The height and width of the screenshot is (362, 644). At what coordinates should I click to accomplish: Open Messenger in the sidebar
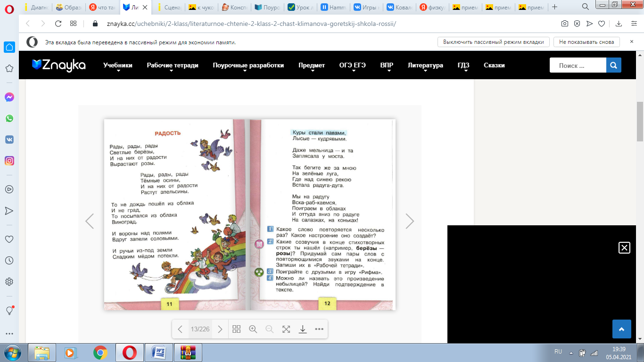point(9,97)
